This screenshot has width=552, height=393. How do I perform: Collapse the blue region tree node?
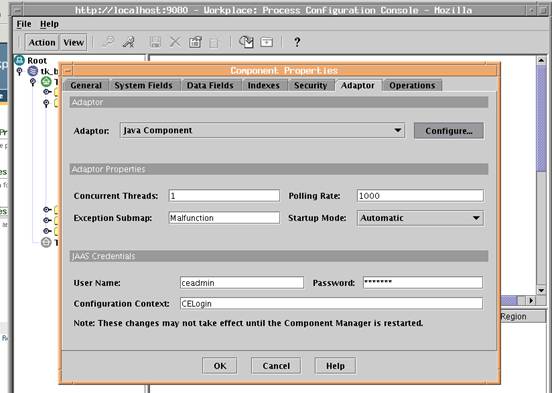coord(19,71)
